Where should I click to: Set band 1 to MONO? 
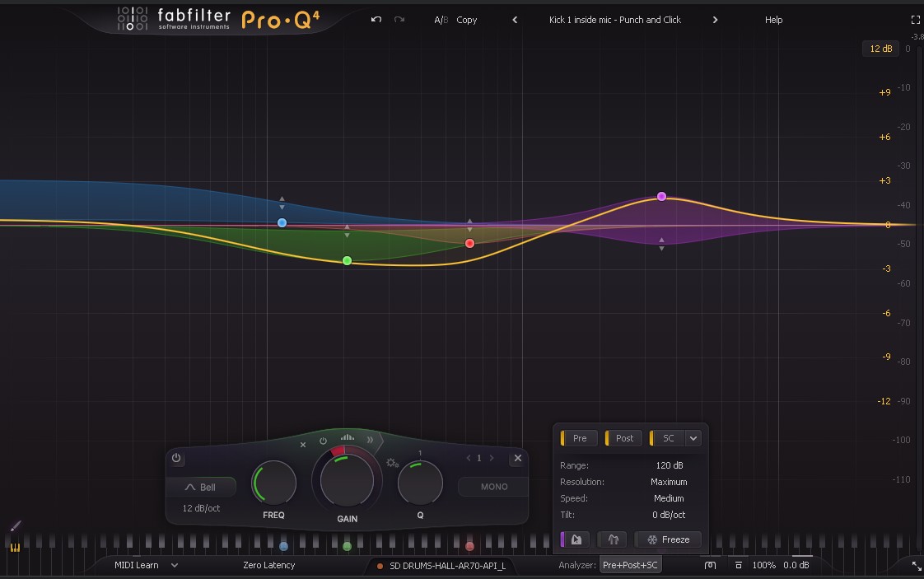pyautogui.click(x=492, y=487)
